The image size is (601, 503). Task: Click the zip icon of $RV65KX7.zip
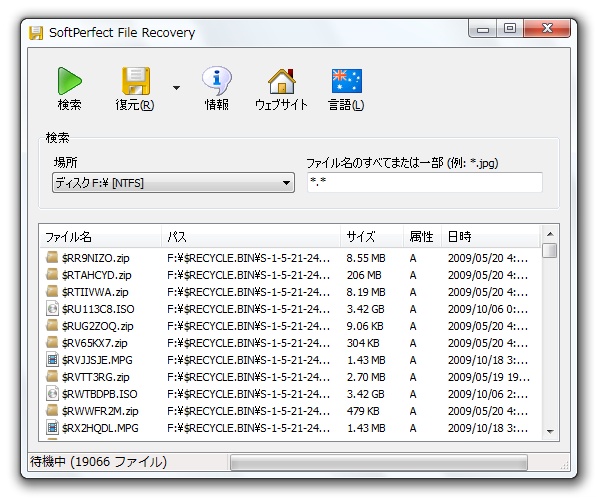[52, 342]
